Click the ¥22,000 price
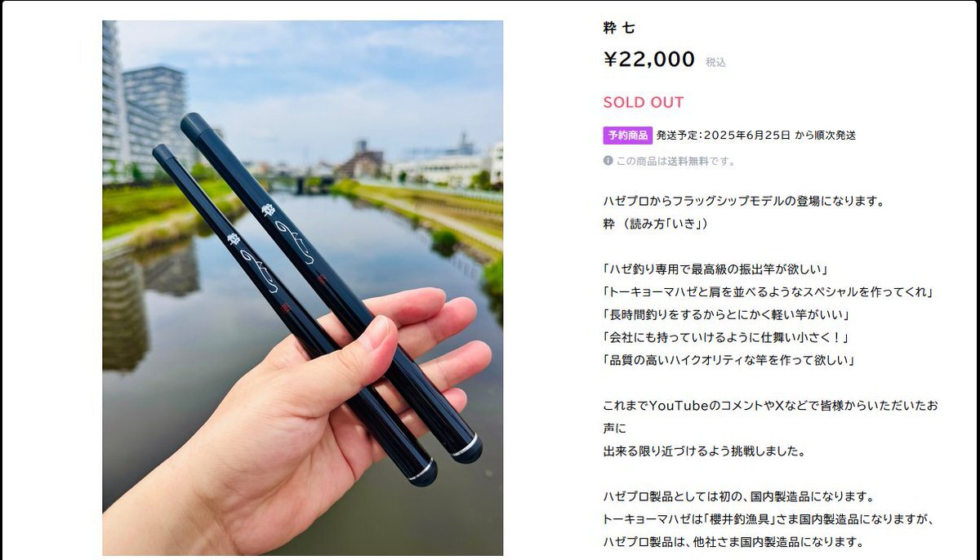980x560 pixels. [649, 60]
